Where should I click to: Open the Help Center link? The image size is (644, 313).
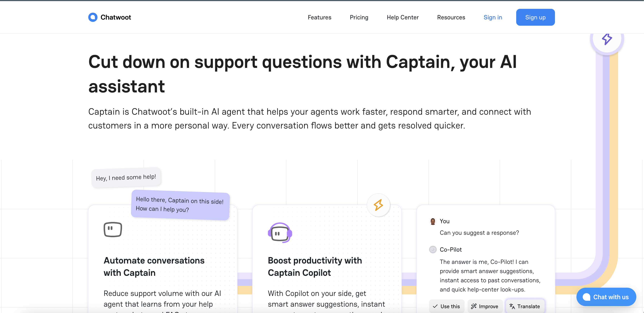403,17
